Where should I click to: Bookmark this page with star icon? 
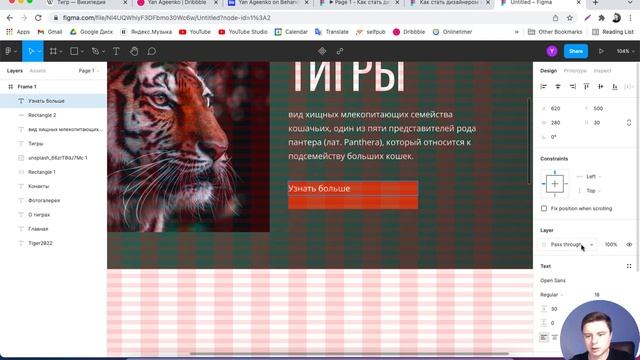coord(569,18)
